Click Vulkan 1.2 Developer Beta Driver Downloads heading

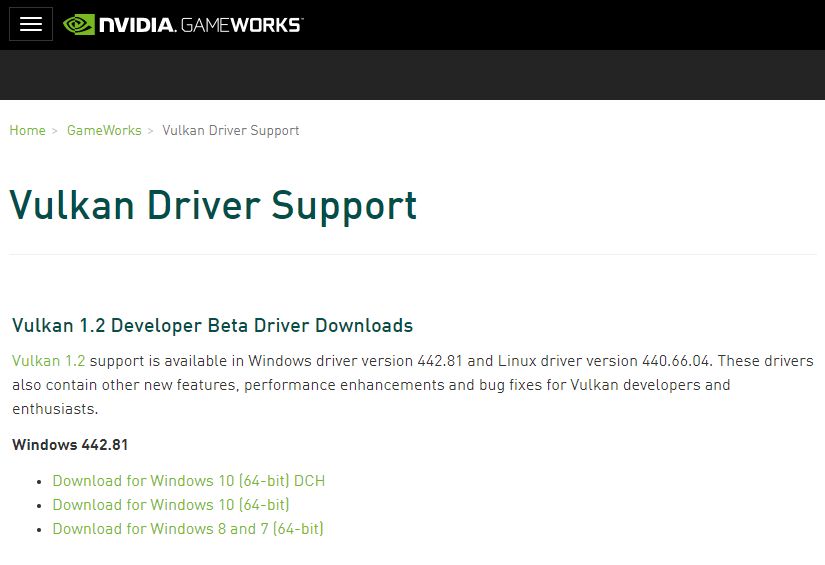(x=213, y=326)
